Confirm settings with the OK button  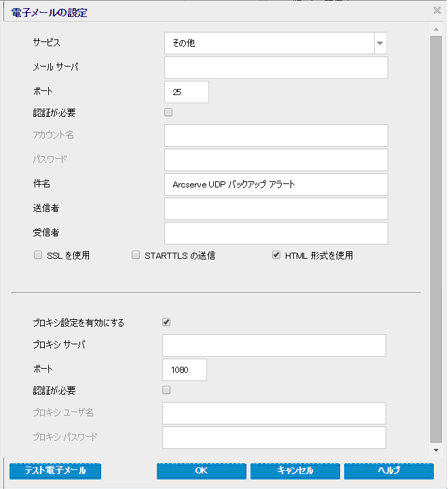click(201, 471)
